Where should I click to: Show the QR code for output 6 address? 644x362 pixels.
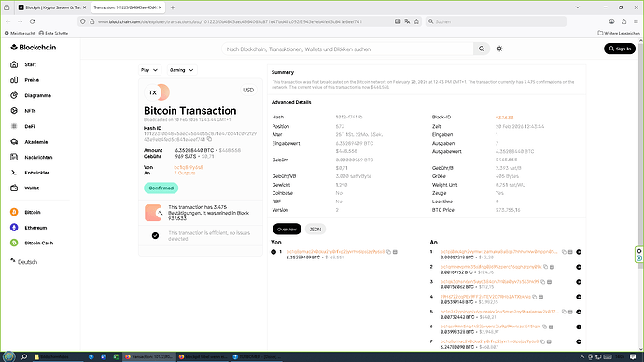tap(552, 327)
